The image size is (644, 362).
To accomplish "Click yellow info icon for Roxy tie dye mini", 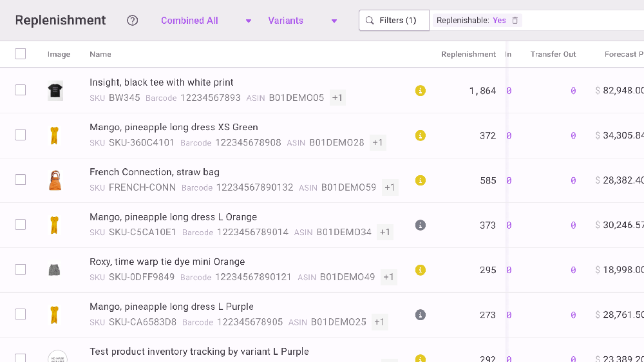I will 421,270.
